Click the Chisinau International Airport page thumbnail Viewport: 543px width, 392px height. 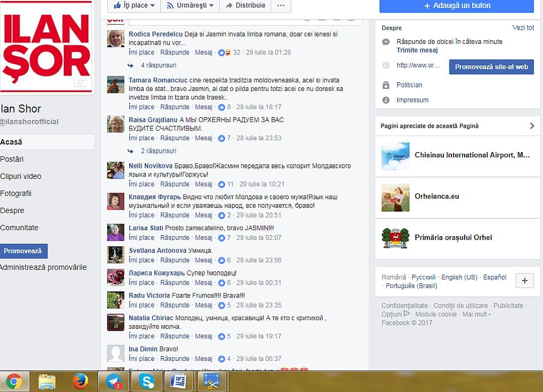396,156
